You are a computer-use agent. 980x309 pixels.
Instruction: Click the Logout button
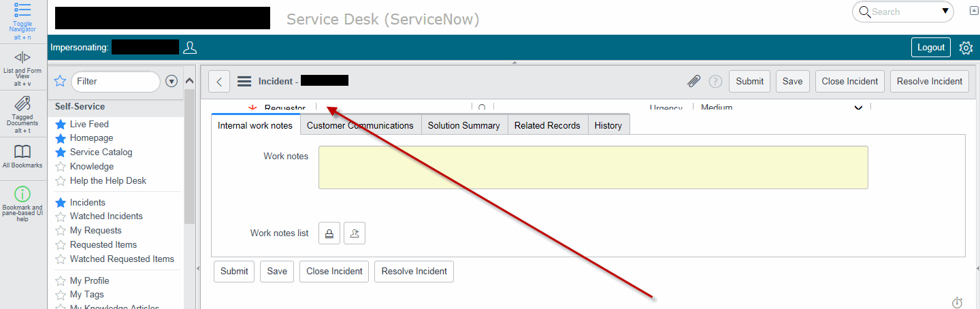click(x=931, y=47)
